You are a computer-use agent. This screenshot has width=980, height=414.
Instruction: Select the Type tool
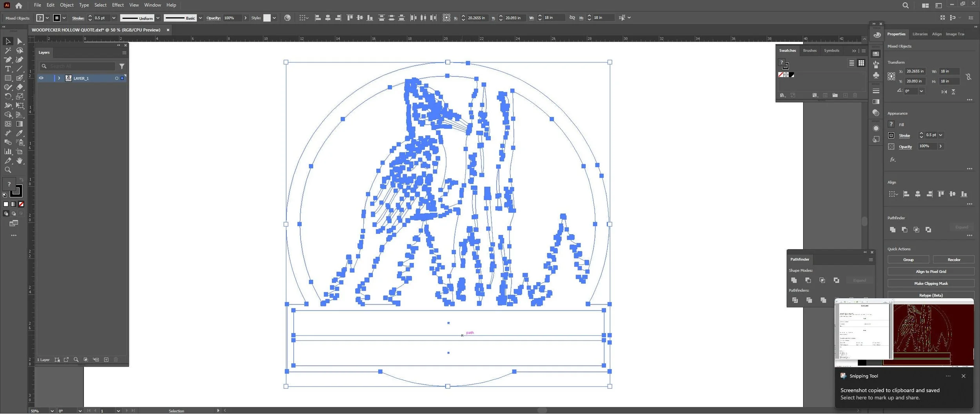(x=8, y=69)
